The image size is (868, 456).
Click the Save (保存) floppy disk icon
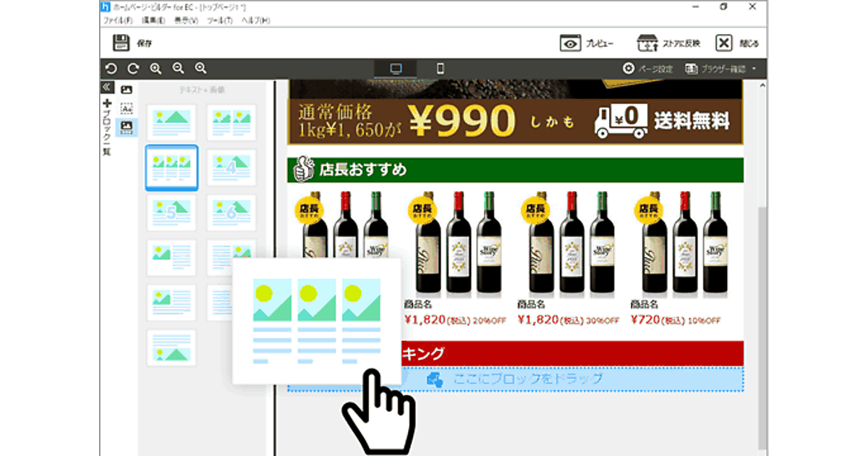(121, 43)
